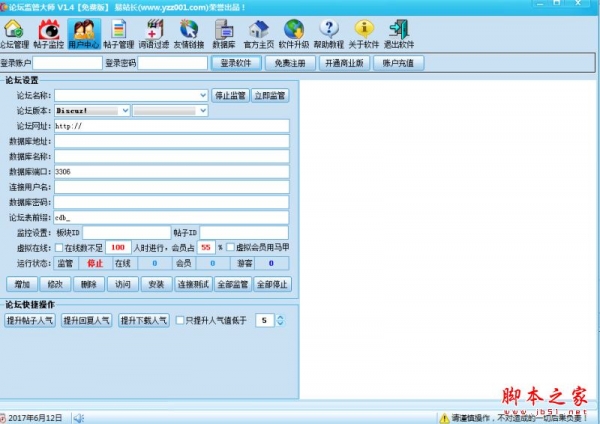Open the 论坛管理 toolbar icon

pos(14,34)
